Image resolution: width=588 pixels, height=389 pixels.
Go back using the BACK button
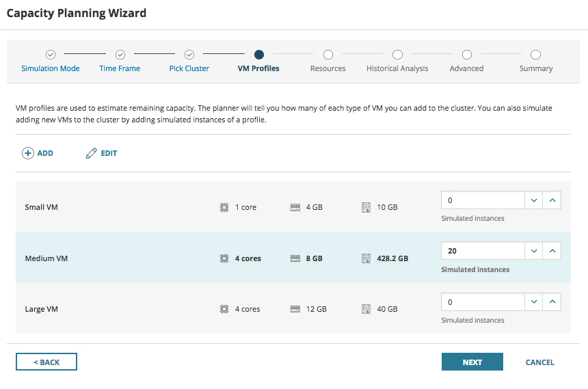coord(46,362)
